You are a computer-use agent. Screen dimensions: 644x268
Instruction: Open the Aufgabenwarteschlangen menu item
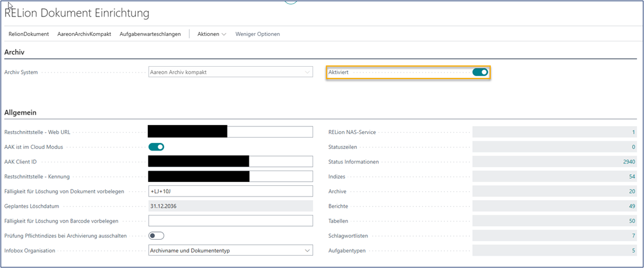tap(150, 34)
